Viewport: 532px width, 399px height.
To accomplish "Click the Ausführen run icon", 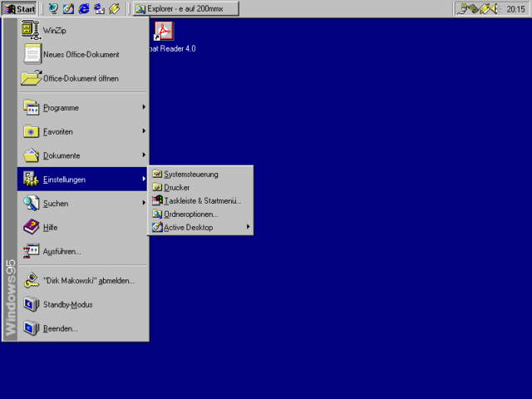I will 32,251.
